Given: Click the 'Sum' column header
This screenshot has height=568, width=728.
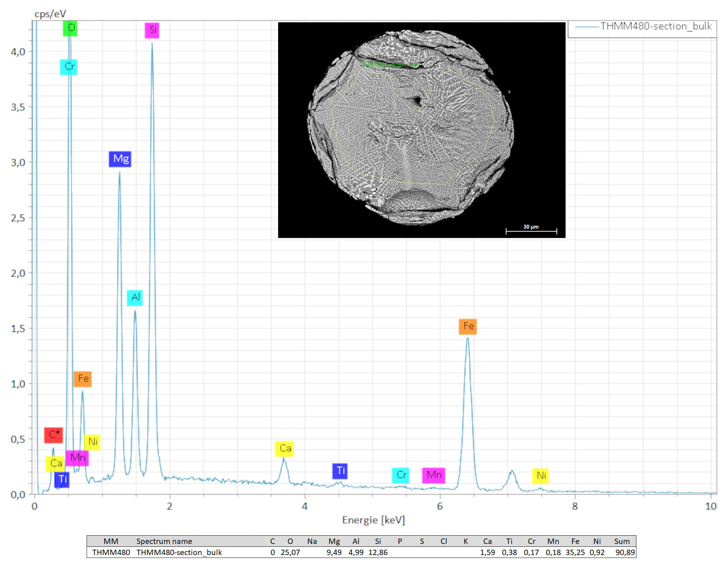Looking at the screenshot, I should (622, 541).
